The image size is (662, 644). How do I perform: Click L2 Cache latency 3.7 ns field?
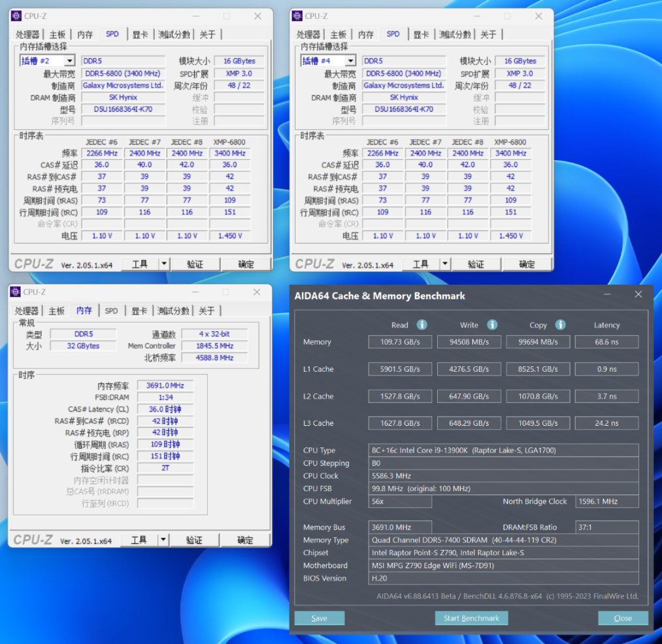click(606, 396)
